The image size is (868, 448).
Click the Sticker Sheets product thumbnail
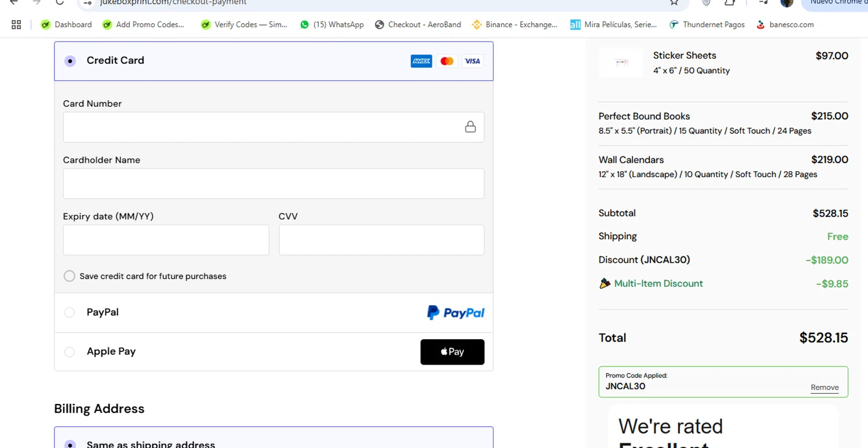pyautogui.click(x=621, y=63)
